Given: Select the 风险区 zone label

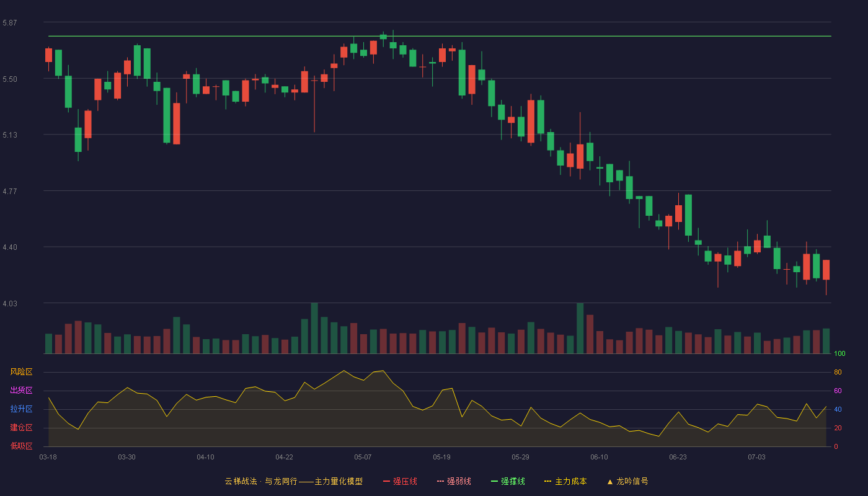Looking at the screenshot, I should (21, 372).
